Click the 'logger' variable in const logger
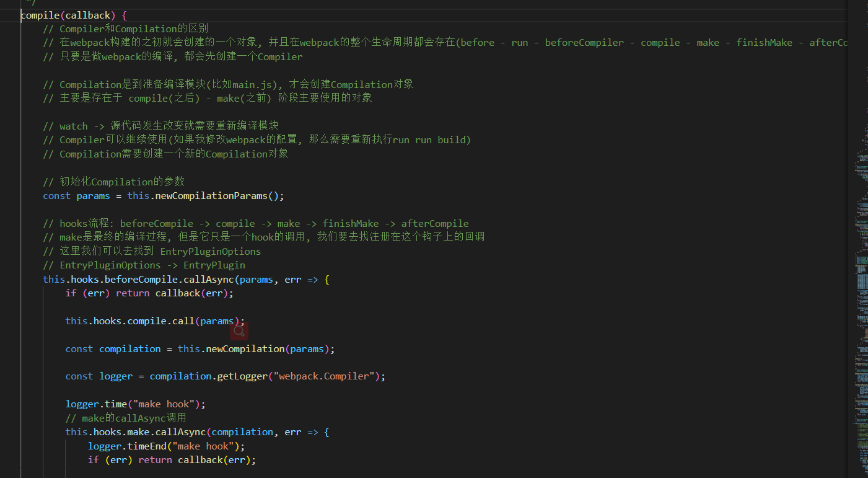 click(116, 376)
